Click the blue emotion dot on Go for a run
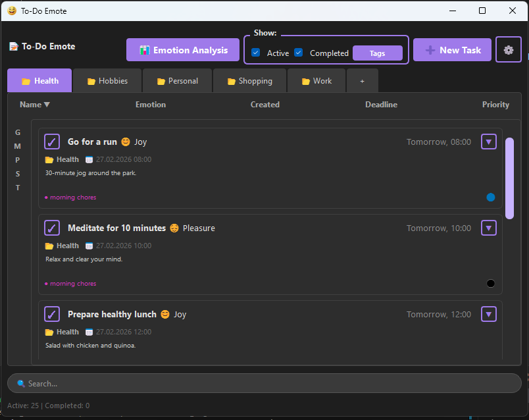The image size is (529, 420). point(490,197)
